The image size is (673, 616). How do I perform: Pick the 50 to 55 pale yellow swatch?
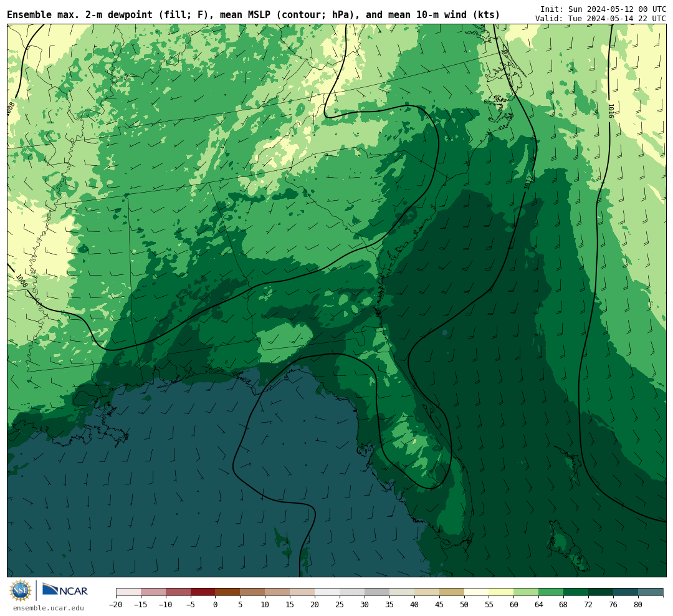coord(477,592)
